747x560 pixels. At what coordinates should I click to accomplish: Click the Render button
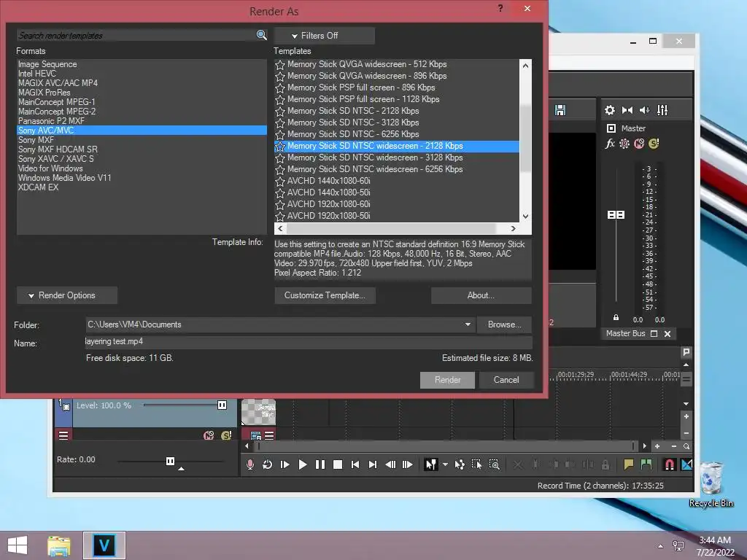[447, 379]
